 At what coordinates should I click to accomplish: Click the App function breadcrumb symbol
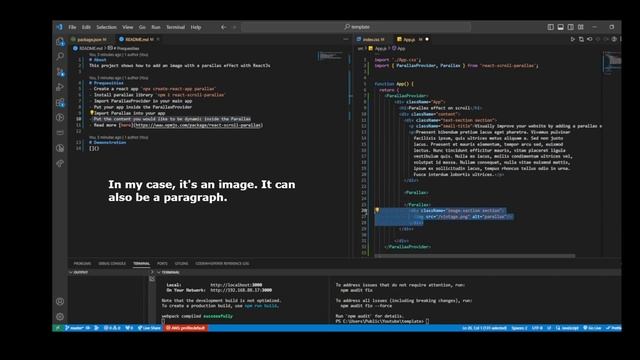tap(399, 49)
